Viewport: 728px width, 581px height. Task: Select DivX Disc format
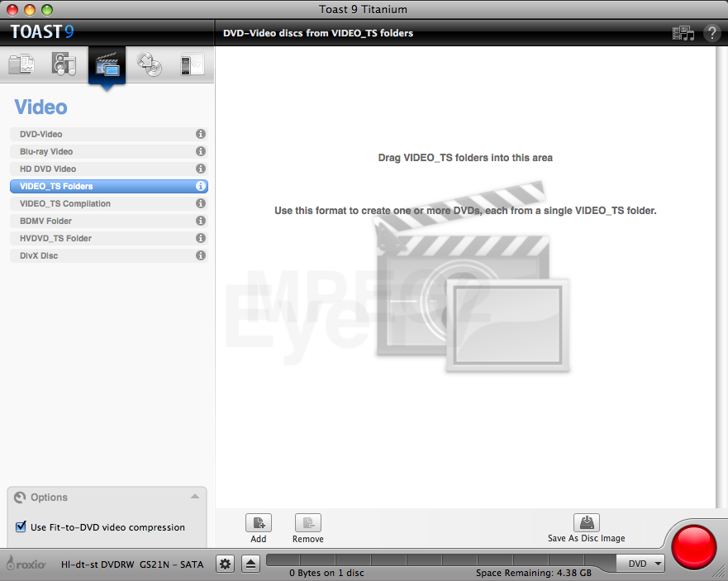(108, 255)
